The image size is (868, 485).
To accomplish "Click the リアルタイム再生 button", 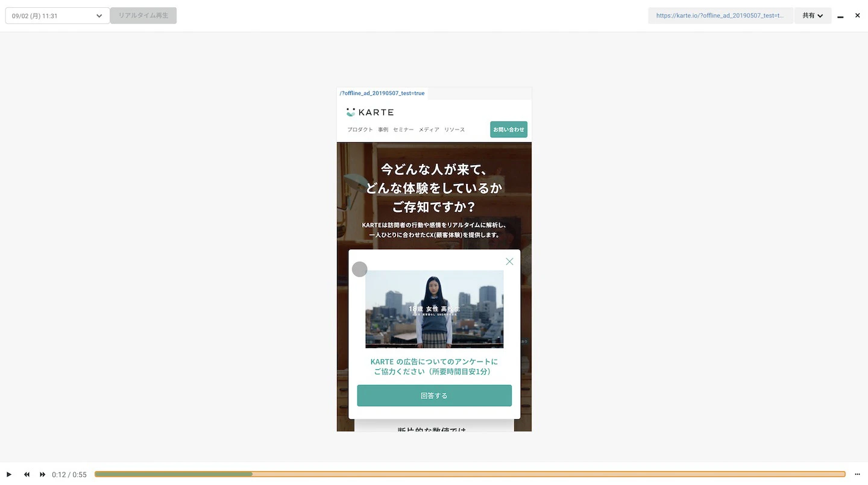I will click(143, 16).
